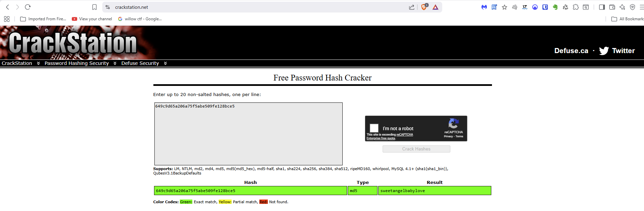Open the Malwarebytes extension icon
Image resolution: width=644 pixels, height=211 pixels.
coord(484,7)
